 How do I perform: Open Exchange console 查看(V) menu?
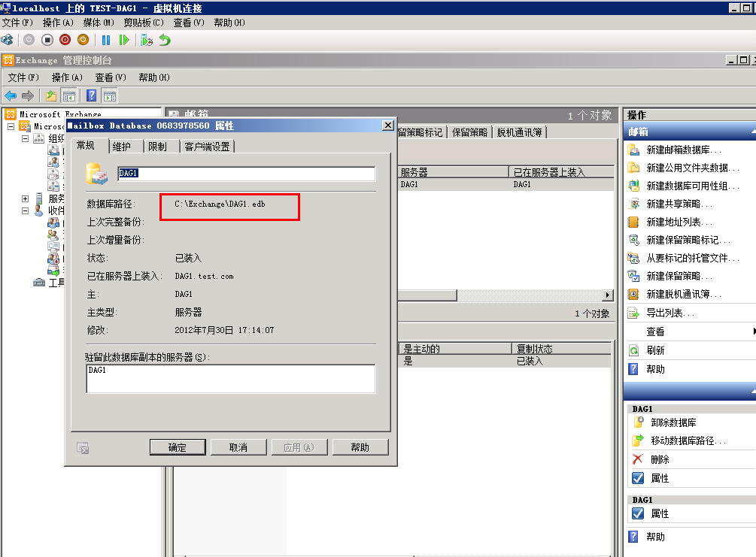(111, 77)
